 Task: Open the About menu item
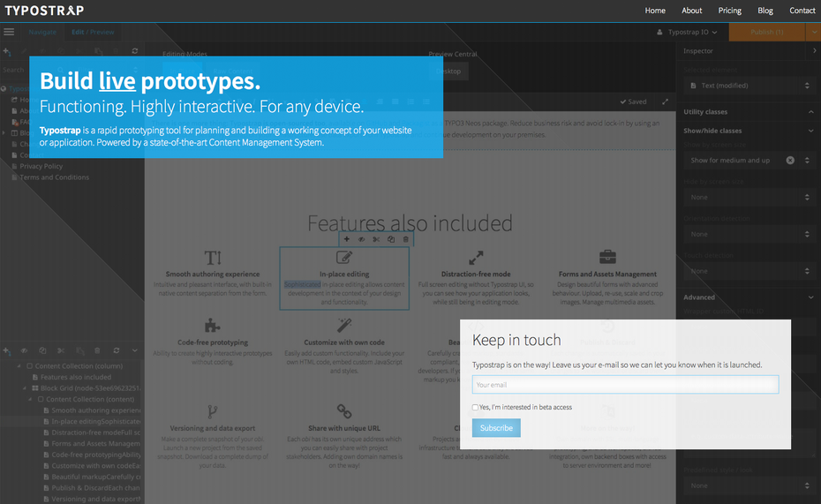(x=692, y=11)
